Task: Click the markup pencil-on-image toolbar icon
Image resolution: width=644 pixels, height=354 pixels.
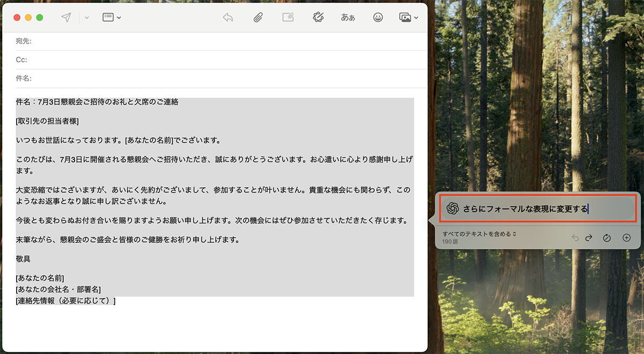Action: pyautogui.click(x=288, y=18)
